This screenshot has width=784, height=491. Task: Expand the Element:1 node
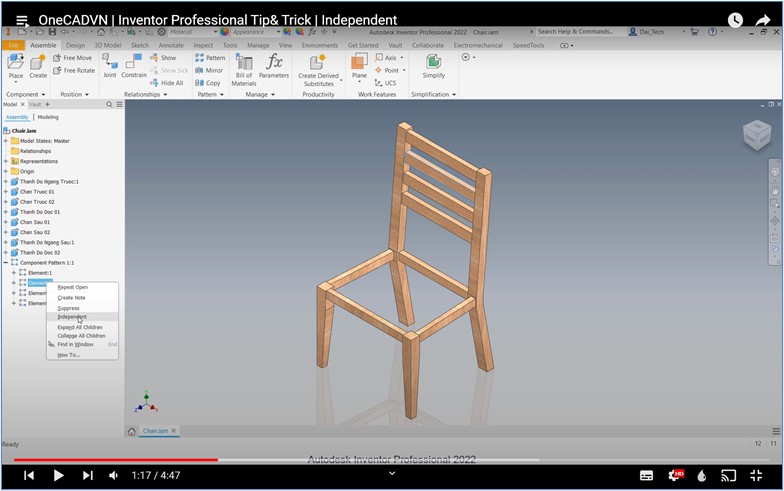(14, 273)
